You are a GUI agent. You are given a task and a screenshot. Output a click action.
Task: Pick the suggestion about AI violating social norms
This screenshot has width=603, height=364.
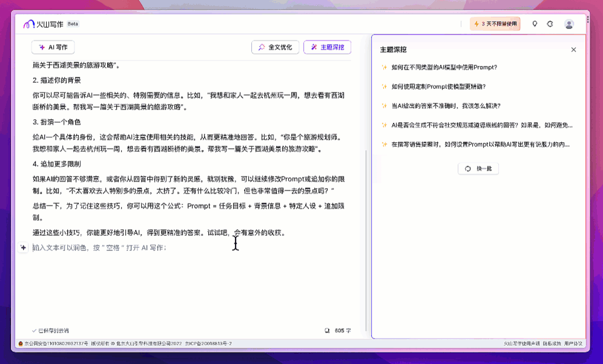(x=481, y=125)
